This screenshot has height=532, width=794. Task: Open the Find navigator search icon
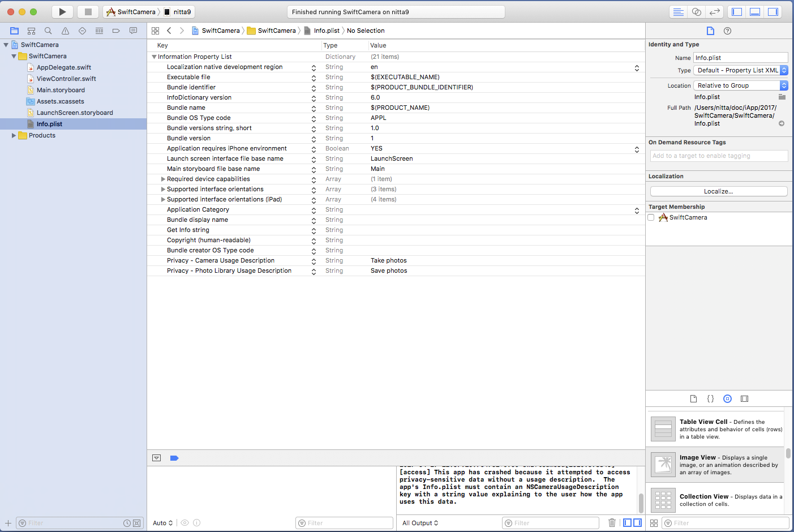pyautogui.click(x=48, y=31)
